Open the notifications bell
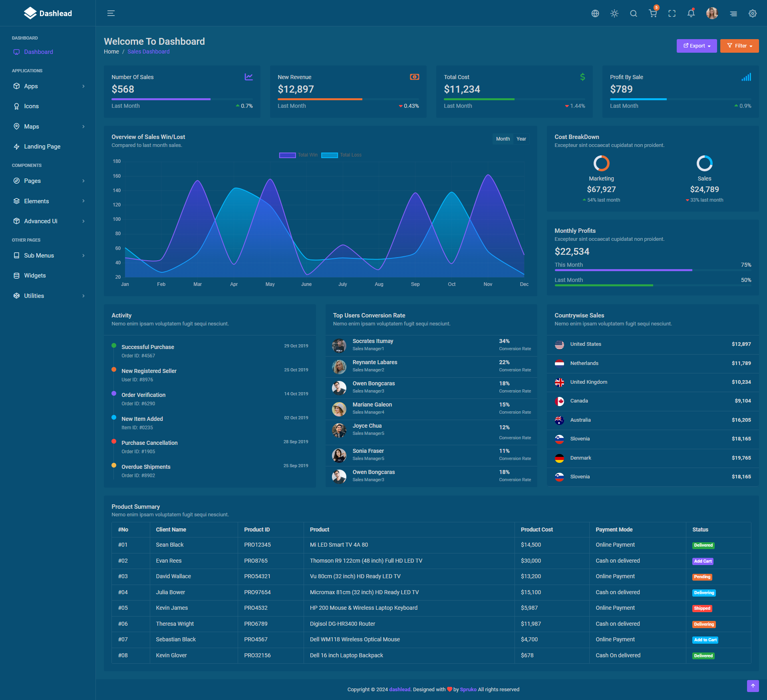 (x=691, y=14)
